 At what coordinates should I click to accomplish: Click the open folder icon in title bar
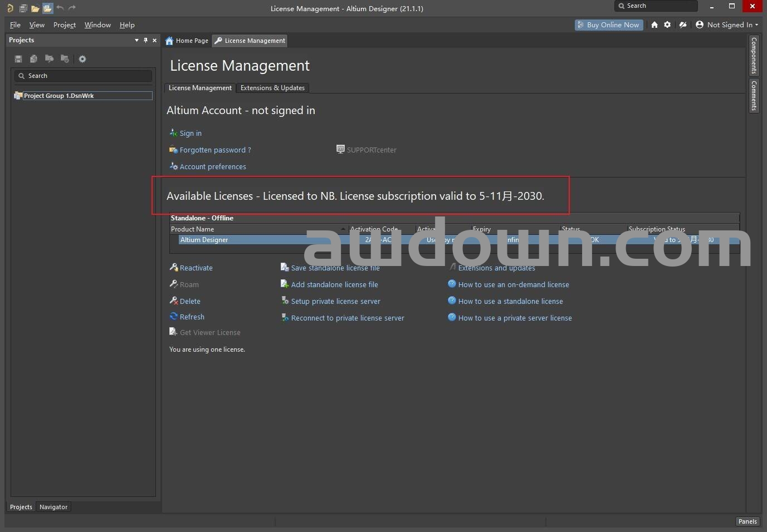click(x=35, y=8)
